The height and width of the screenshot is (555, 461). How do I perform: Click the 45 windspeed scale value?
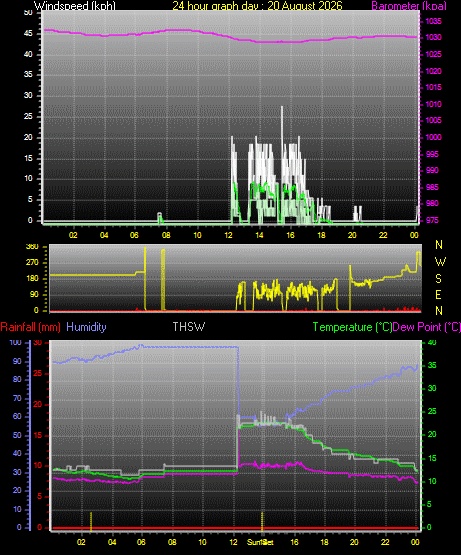[x=28, y=34]
